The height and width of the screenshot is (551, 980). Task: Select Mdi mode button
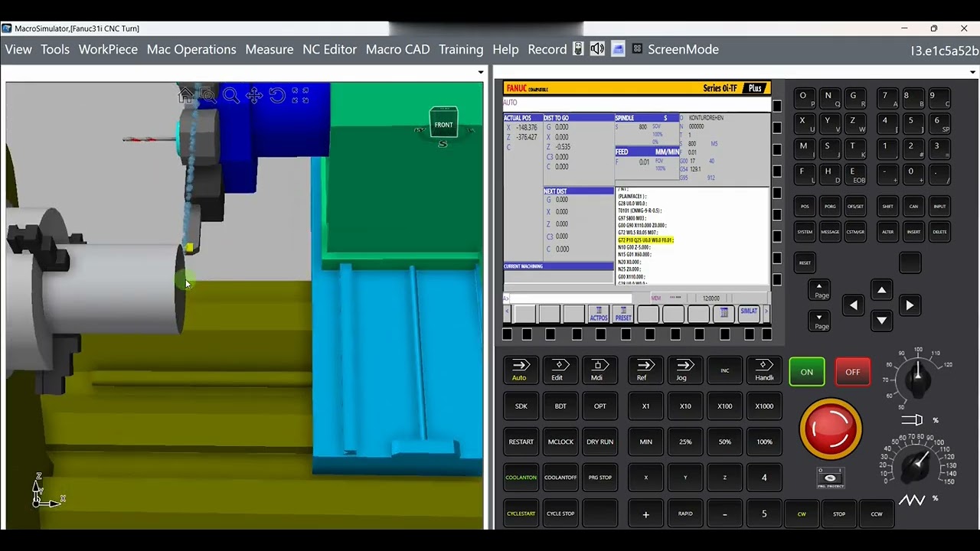[599, 370]
